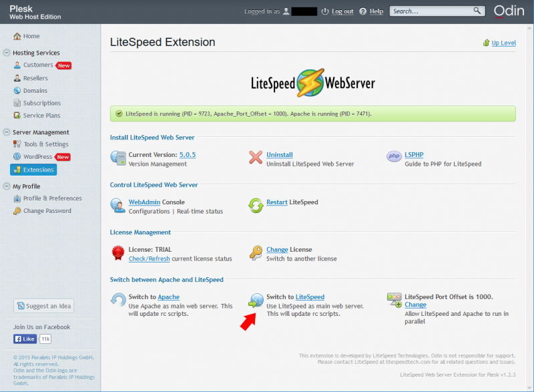Click the WebAdmin Console icon
The width and height of the screenshot is (534, 392).
[x=118, y=206]
